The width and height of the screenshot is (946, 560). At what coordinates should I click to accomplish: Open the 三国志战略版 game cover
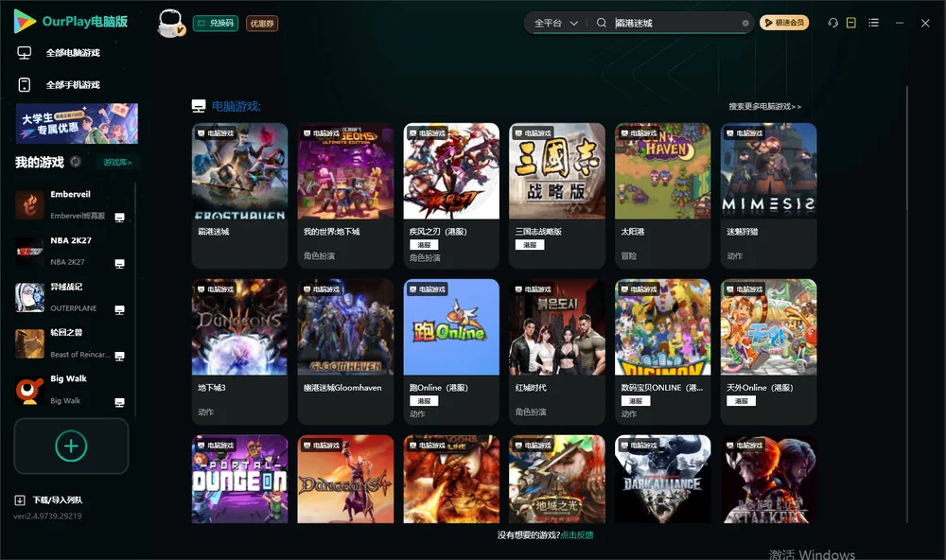pos(557,171)
